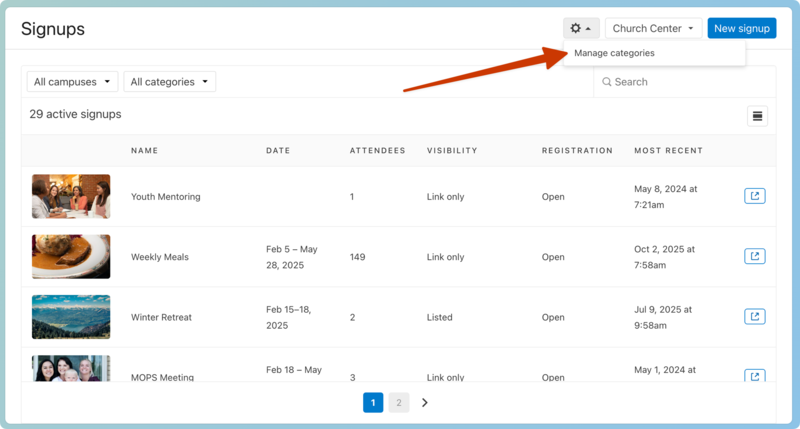Open the Youth Mentoring signup
800x429 pixels.
(165, 197)
